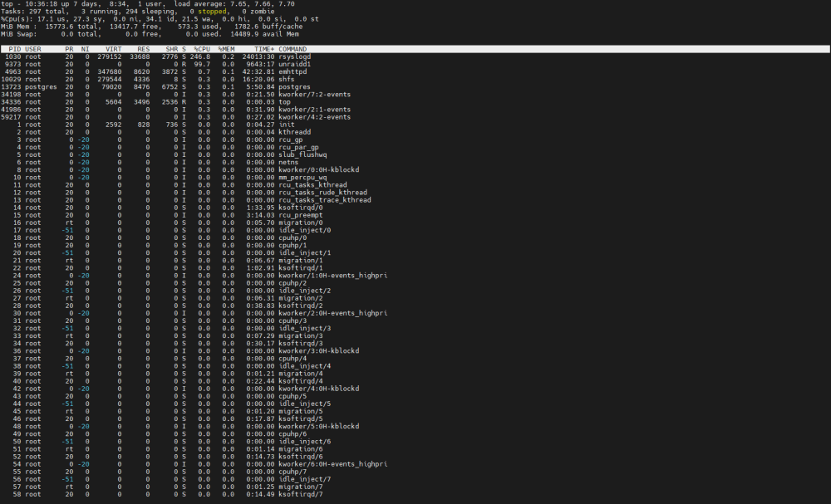831x504 pixels.
Task: Select the kworker/1:0H-events_highpri entry
Action: [x=333, y=276]
